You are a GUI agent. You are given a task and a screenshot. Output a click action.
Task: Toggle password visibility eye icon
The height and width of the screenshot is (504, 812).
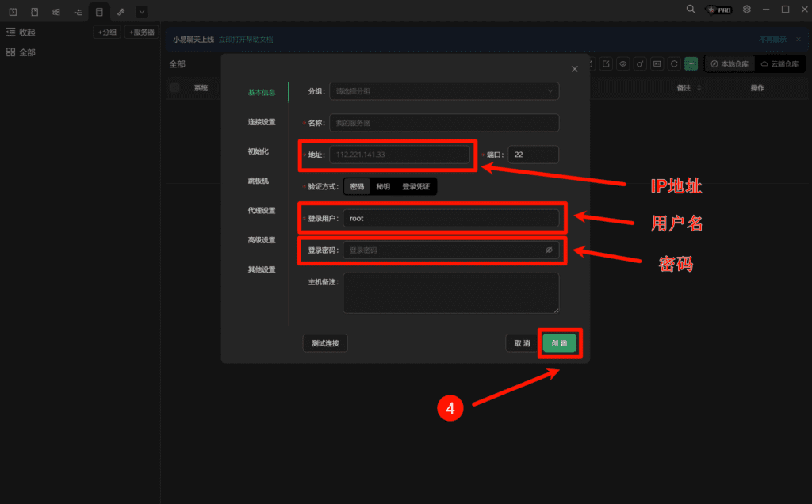pyautogui.click(x=549, y=250)
